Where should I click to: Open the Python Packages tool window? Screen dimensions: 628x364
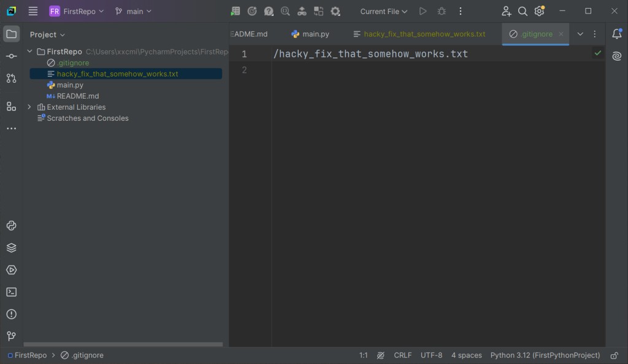(x=11, y=248)
